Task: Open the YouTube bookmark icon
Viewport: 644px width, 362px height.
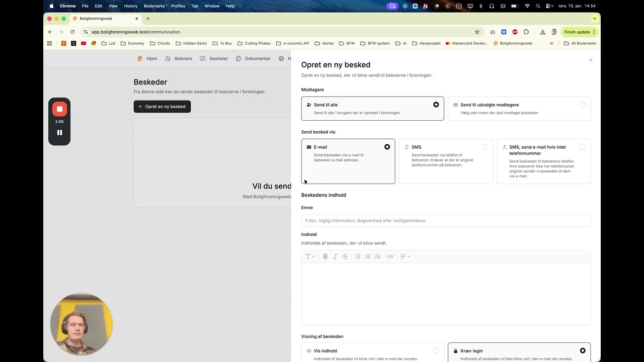Action: (84, 43)
